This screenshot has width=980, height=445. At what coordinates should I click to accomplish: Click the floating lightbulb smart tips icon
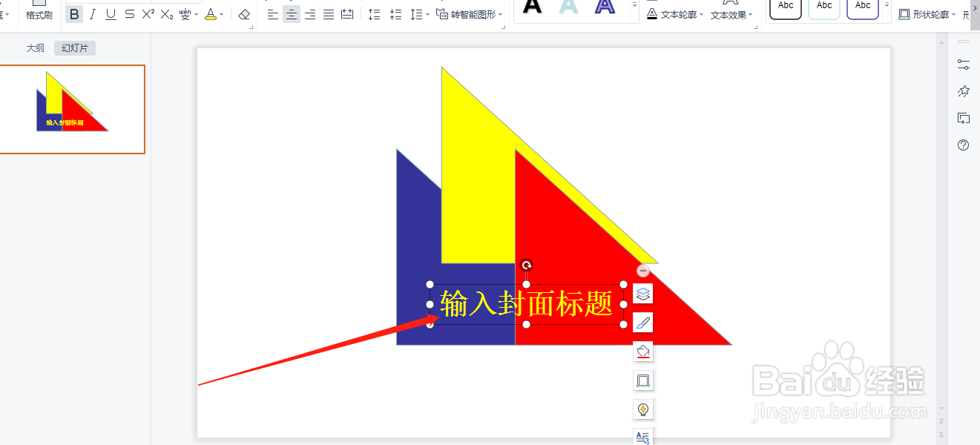click(x=643, y=409)
